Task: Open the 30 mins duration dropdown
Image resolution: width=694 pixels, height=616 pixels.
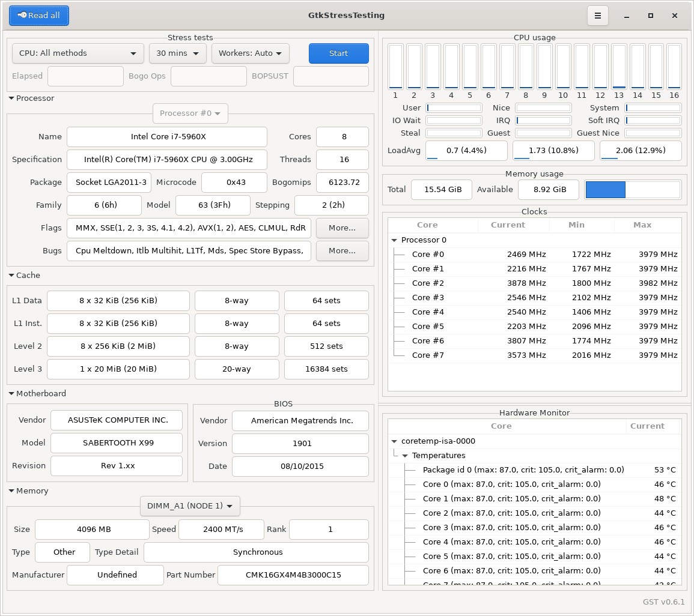Action: click(177, 53)
